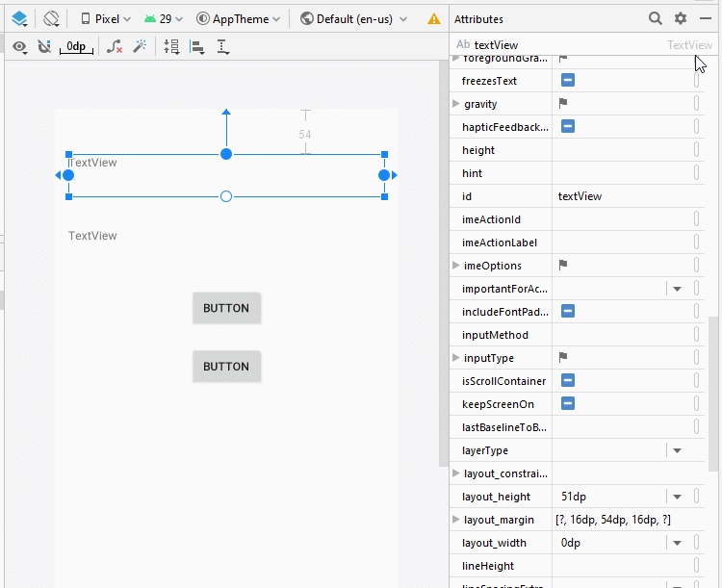Click the right constraint anchor circle
This screenshot has width=722, height=588.
tap(384, 175)
